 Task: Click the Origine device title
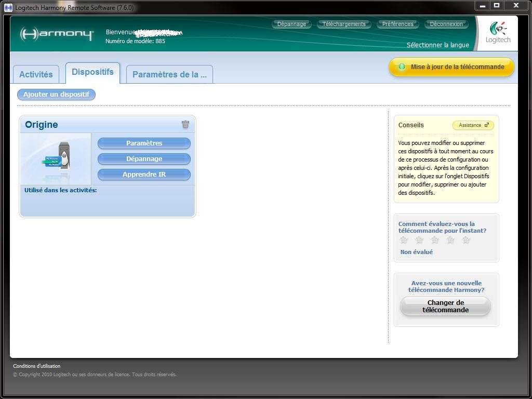(42, 125)
